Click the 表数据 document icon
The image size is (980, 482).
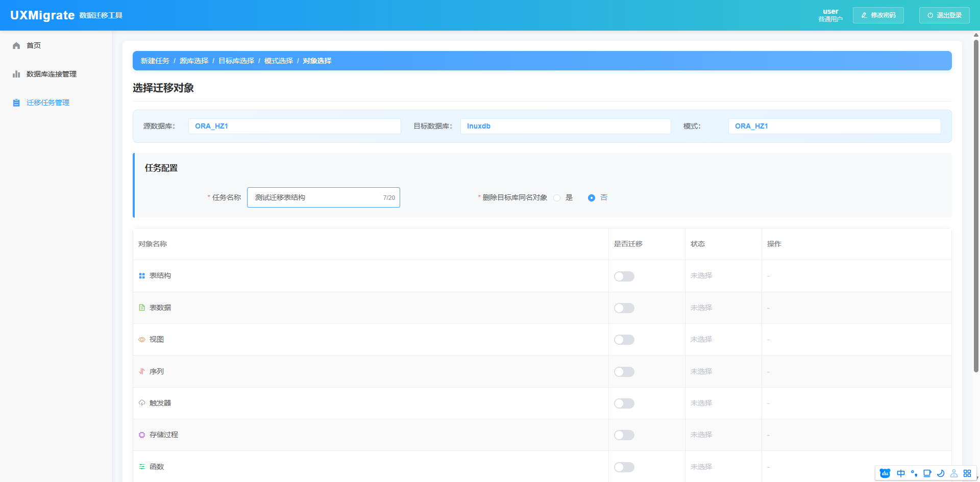coord(142,308)
